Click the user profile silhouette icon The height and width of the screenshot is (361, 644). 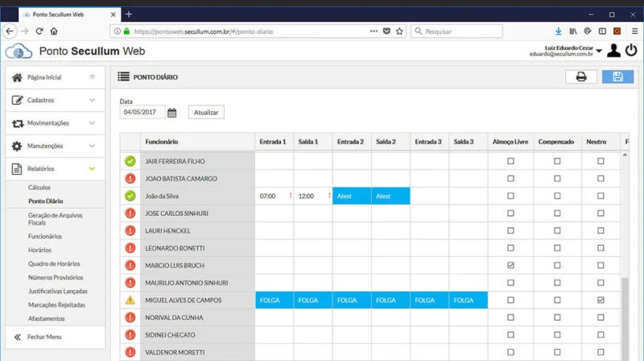613,51
